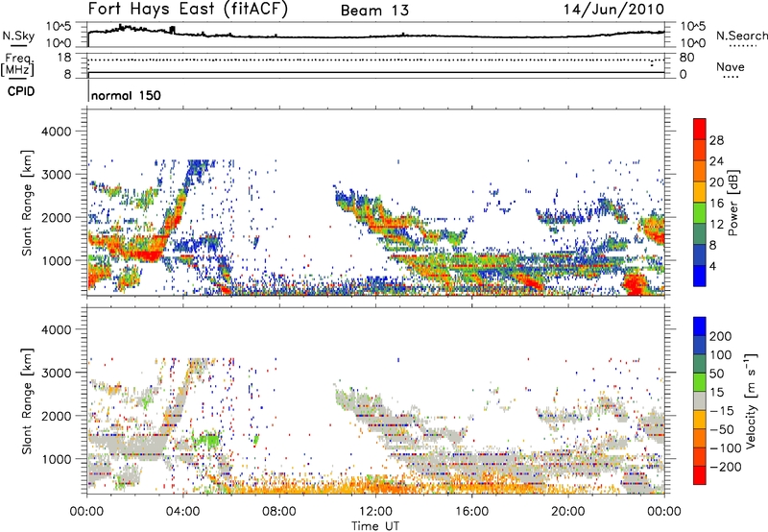The image size is (768, 532).
Task: Click the 'Fort Hays East (fitACF)' plot title
Action: pyautogui.click(x=188, y=10)
